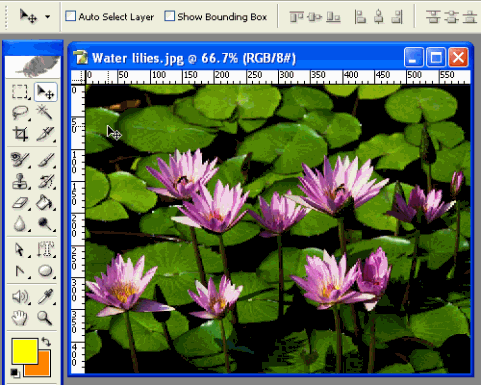Choose the Magic Wand tool
Screen dimensions: 481x385
click(45, 112)
